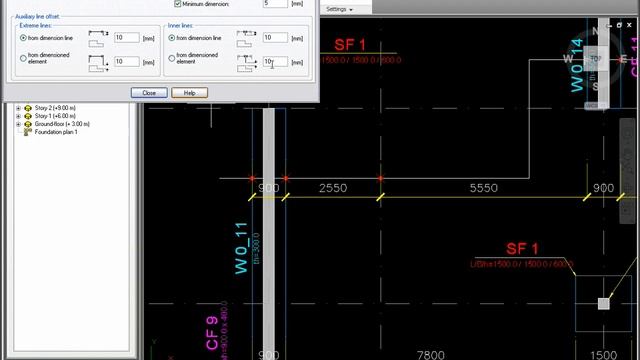The width and height of the screenshot is (640, 360).
Task: Click the Foundation plan 1 icon
Action: [x=27, y=132]
